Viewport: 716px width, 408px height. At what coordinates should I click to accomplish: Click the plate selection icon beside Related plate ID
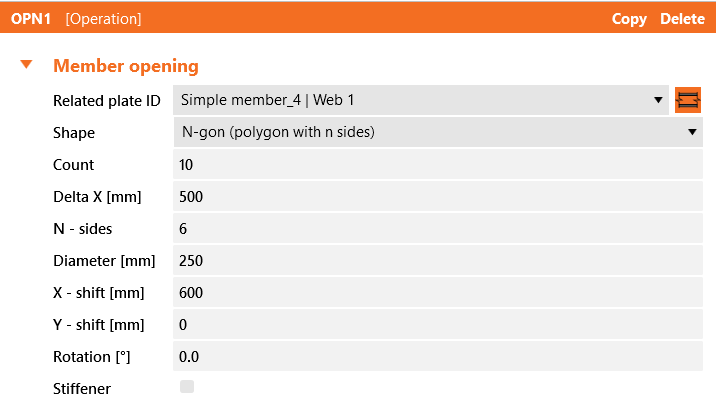tap(688, 100)
